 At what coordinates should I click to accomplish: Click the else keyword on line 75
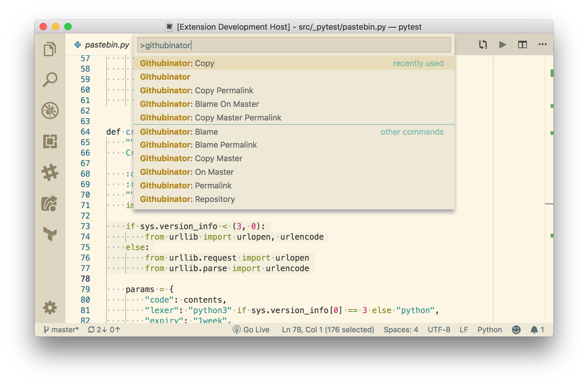click(x=135, y=247)
